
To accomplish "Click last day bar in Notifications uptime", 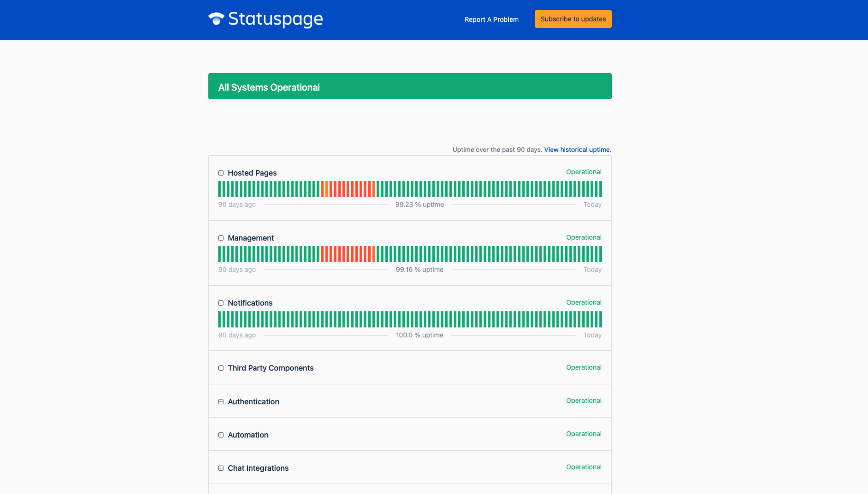I will click(x=600, y=319).
